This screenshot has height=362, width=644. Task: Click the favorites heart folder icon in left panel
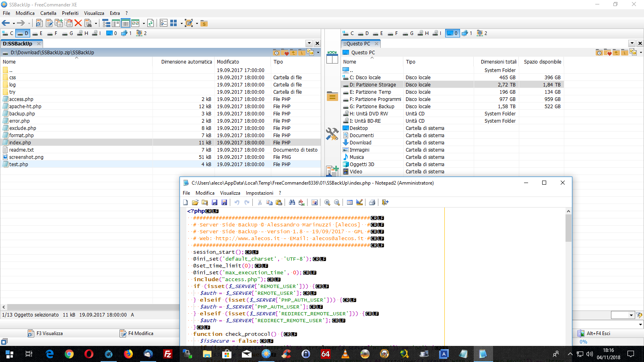pos(285,53)
